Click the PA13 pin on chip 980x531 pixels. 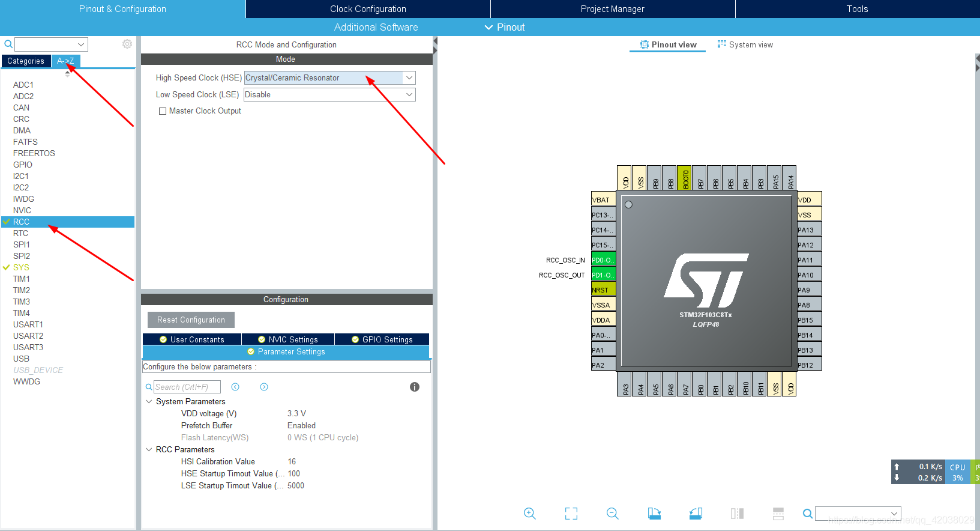(x=809, y=230)
